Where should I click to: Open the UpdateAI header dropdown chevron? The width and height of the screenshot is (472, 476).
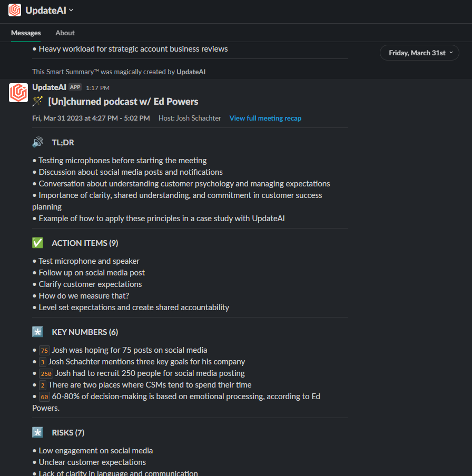[x=71, y=10]
